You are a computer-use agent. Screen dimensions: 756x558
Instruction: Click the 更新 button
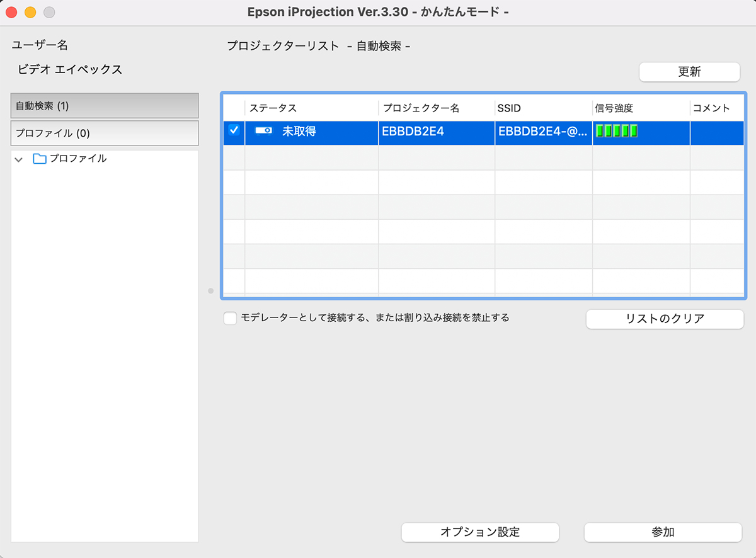[689, 72]
